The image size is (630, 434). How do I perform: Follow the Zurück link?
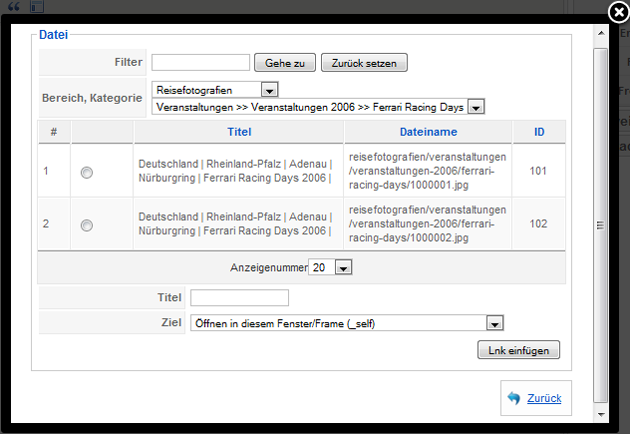pyautogui.click(x=544, y=398)
